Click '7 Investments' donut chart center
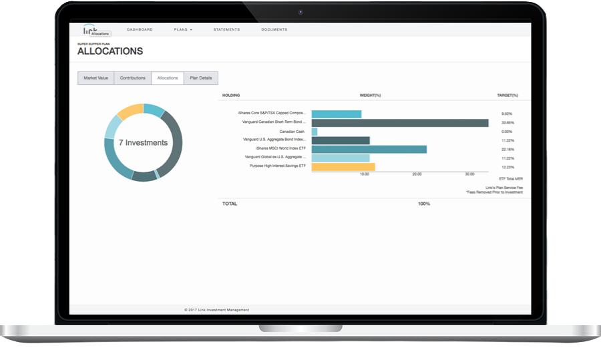This screenshot has width=601, height=364. point(143,142)
